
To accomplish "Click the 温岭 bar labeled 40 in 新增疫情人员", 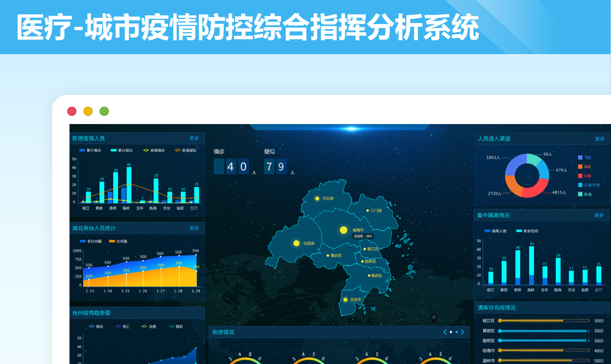I will point(129,185).
